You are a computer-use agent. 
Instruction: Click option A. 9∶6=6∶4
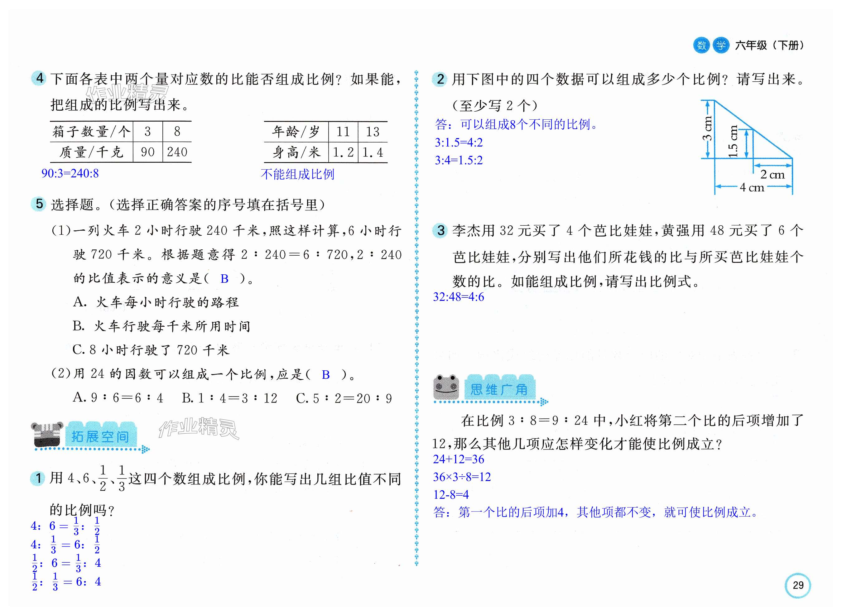point(118,398)
